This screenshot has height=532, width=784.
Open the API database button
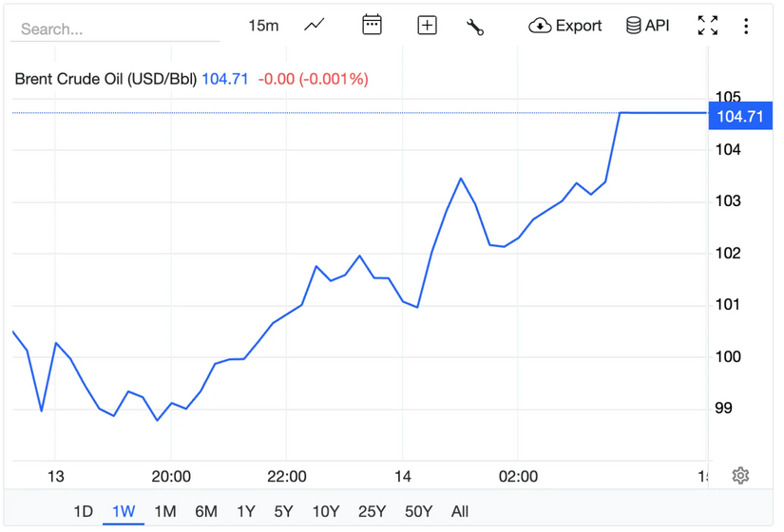(x=647, y=26)
